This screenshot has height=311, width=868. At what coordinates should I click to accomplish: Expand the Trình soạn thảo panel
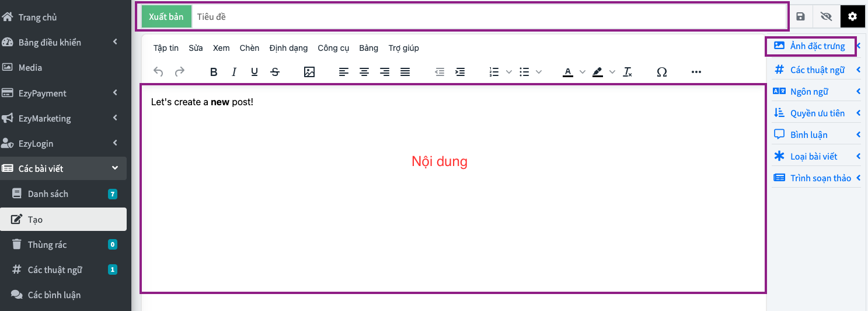click(817, 178)
